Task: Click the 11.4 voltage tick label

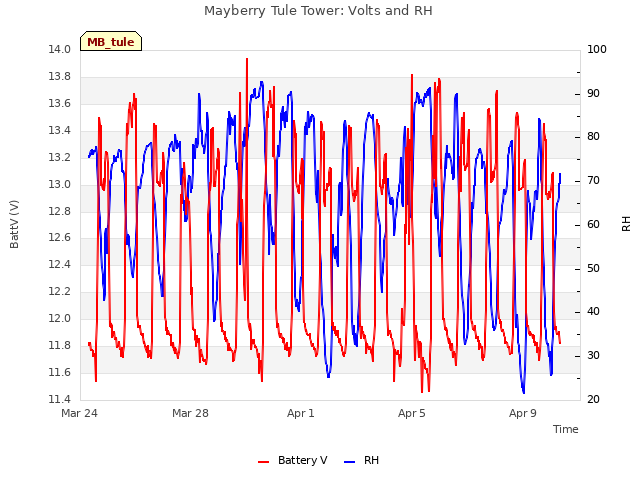Action: [x=60, y=399]
